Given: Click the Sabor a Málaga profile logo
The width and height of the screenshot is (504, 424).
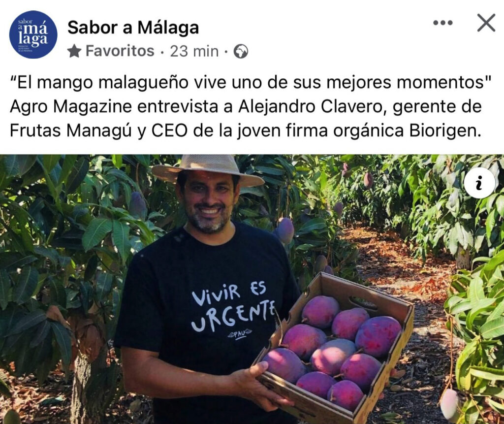Looking at the screenshot, I should pyautogui.click(x=33, y=34).
